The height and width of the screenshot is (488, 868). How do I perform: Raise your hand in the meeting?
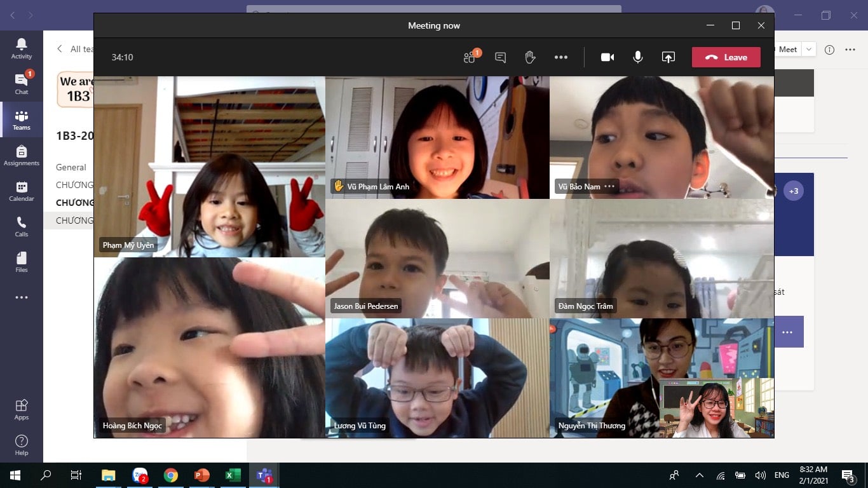coord(530,57)
